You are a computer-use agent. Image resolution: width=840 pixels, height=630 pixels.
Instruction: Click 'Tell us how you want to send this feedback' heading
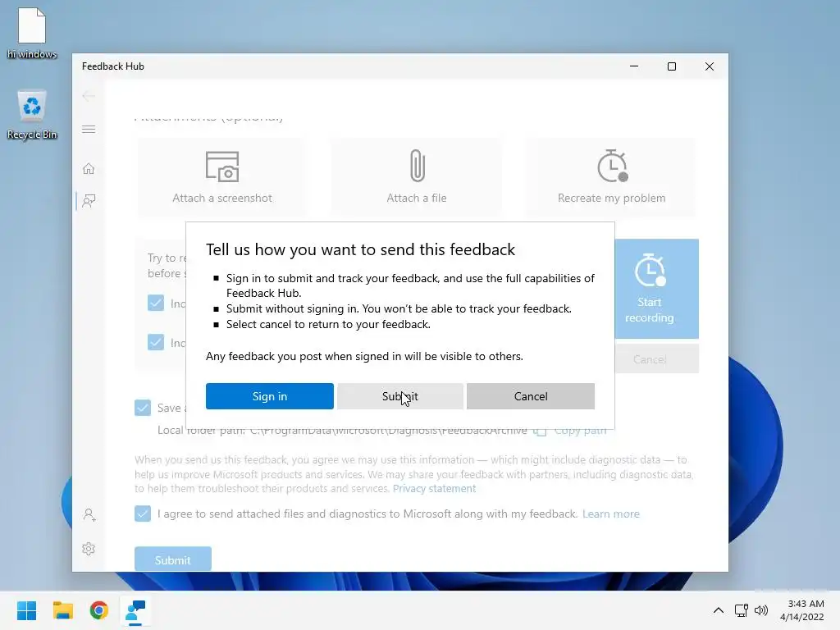(361, 249)
